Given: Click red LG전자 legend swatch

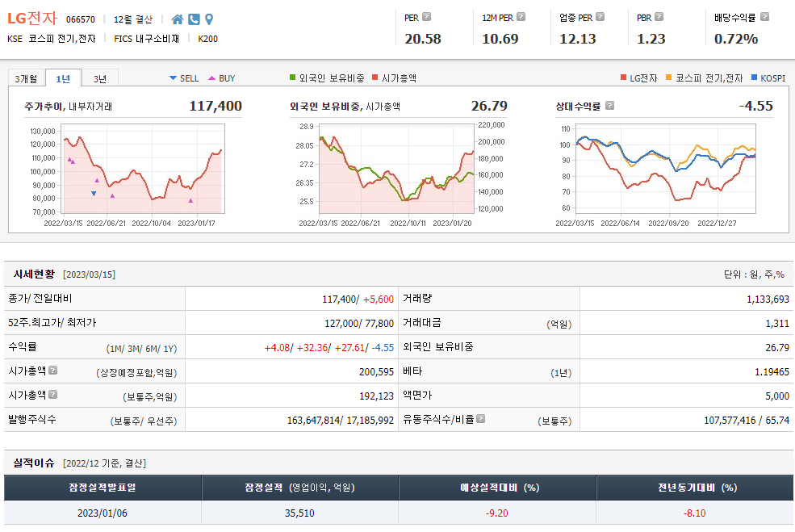Looking at the screenshot, I should 624,77.
